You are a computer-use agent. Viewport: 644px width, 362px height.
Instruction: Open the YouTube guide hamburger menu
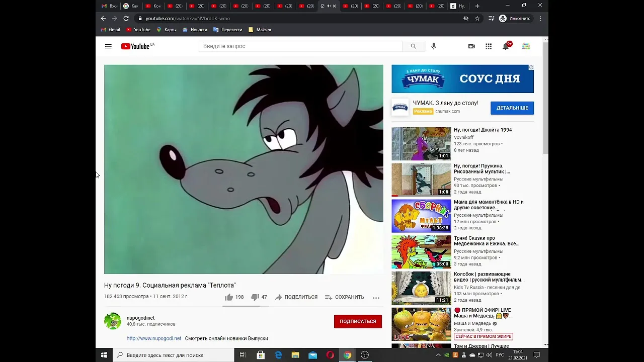point(108,46)
